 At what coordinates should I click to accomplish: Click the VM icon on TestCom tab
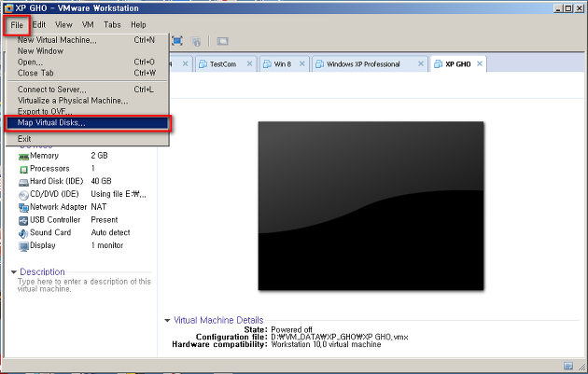(x=203, y=64)
